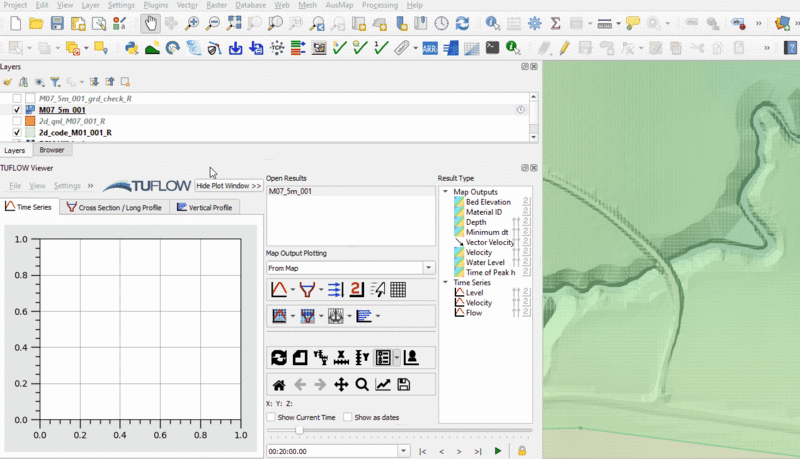
Task: Select the Pan Map hand tool
Action: 150,23
